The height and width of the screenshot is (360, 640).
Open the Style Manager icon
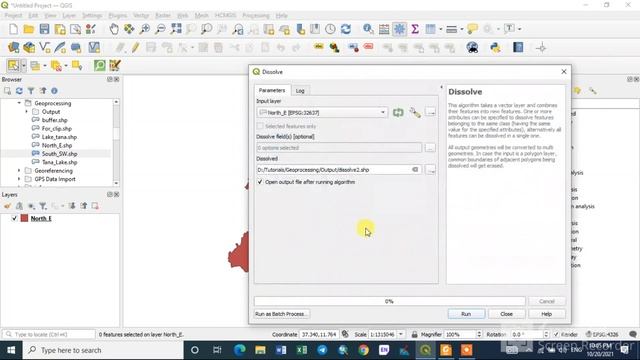click(91, 29)
